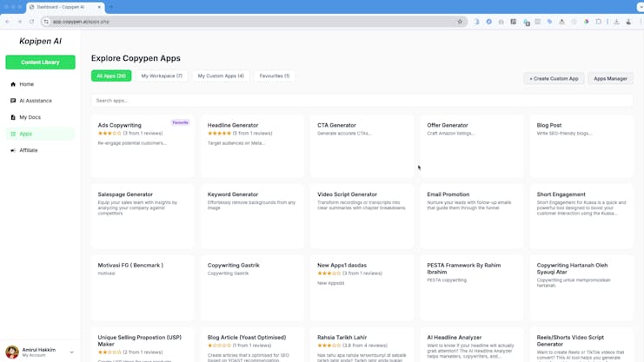Reload the page in browser toolbar
The width and height of the screenshot is (644, 362).
click(x=32, y=22)
